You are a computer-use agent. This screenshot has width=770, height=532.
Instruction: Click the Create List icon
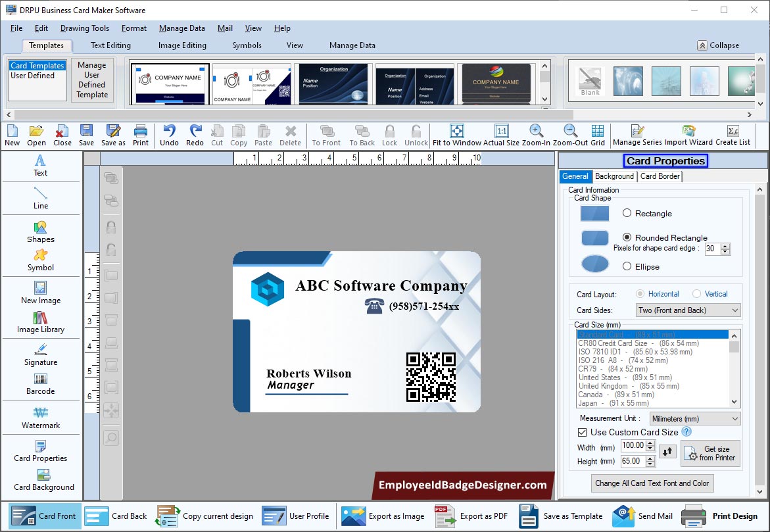(x=733, y=135)
